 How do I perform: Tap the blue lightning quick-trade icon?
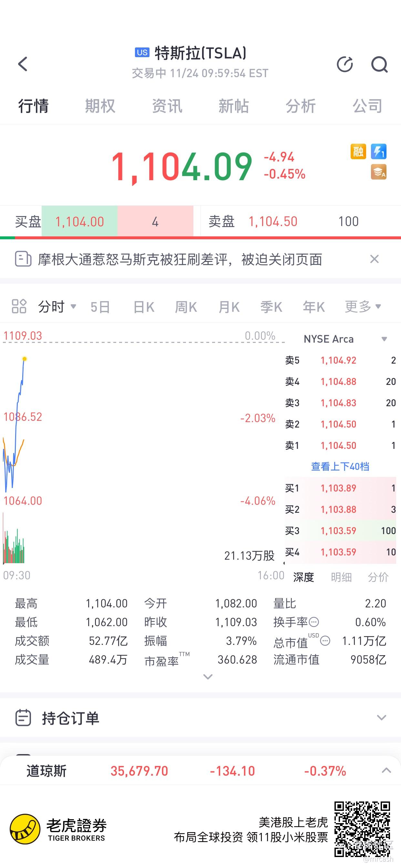click(x=379, y=152)
